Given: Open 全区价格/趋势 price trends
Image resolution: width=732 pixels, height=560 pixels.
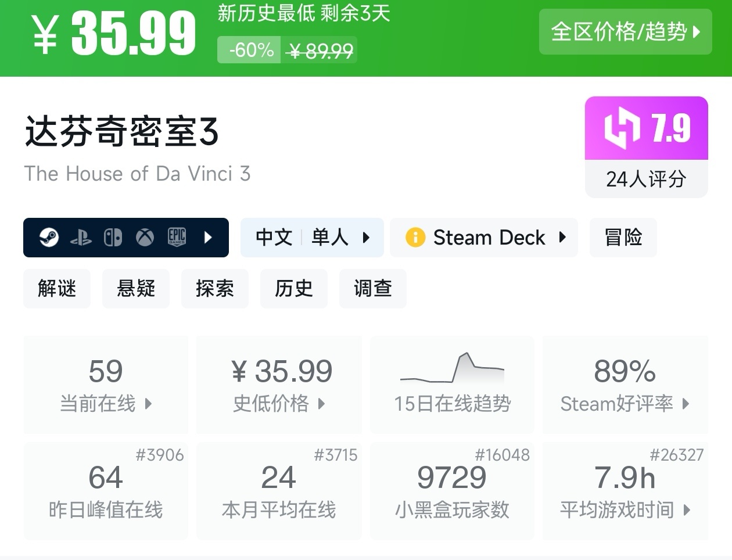Looking at the screenshot, I should coord(625,32).
